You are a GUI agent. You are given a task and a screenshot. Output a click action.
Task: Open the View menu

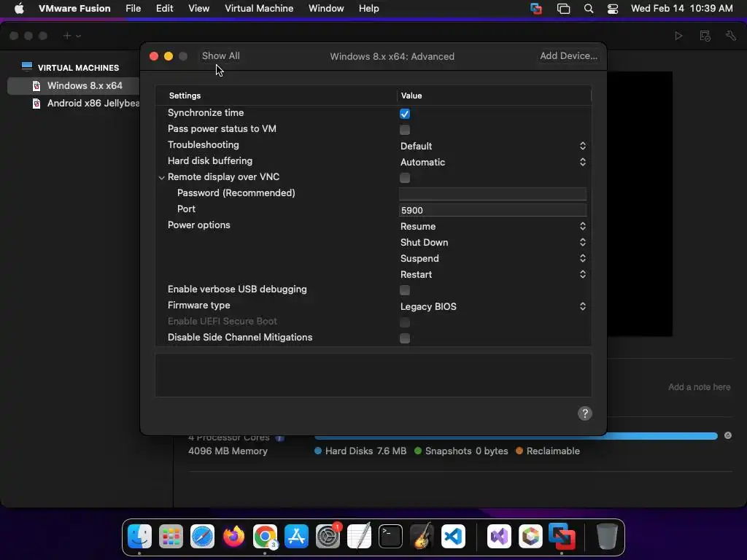[198, 9]
